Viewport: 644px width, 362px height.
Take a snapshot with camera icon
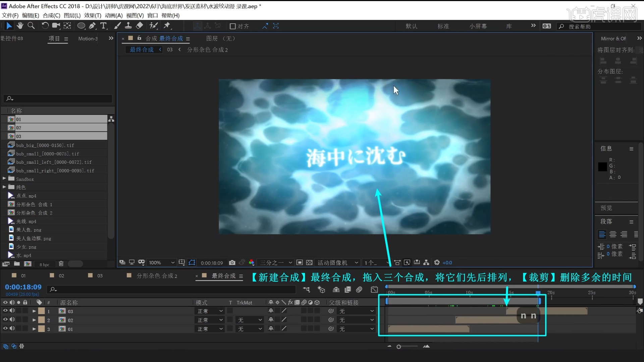(x=232, y=262)
